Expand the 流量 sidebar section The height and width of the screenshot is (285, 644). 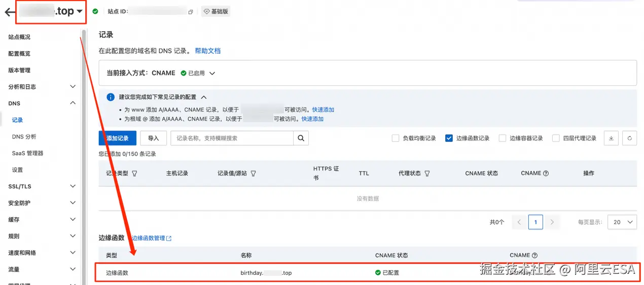[73, 269]
